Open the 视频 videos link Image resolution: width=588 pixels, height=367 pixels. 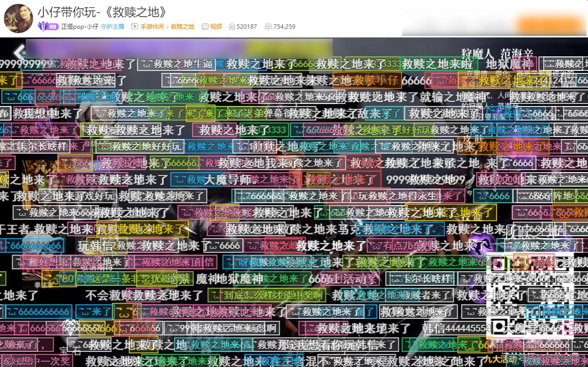[x=216, y=27]
